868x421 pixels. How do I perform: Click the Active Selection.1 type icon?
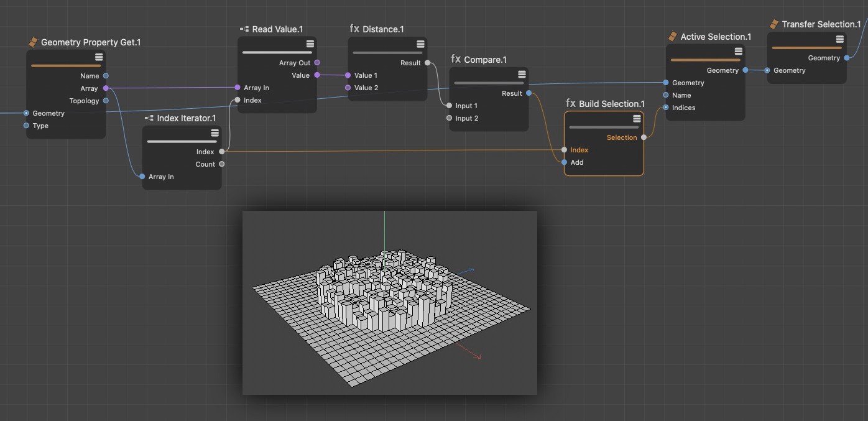coord(673,37)
